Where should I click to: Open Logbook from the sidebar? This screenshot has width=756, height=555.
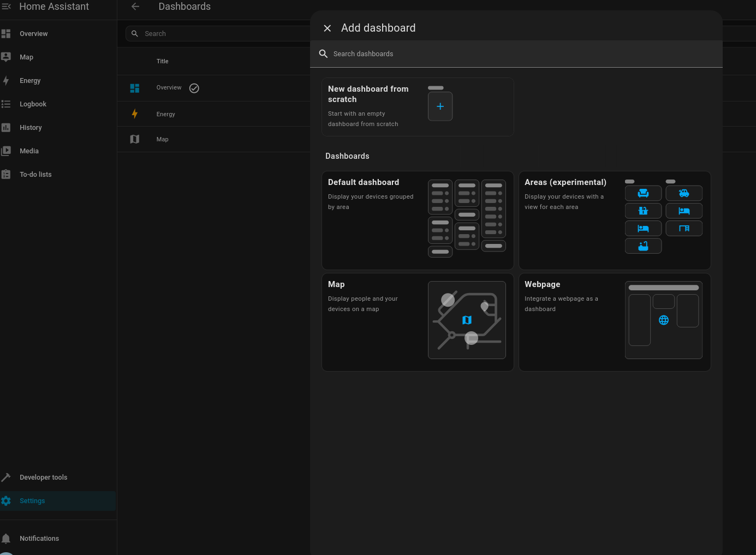58,104
